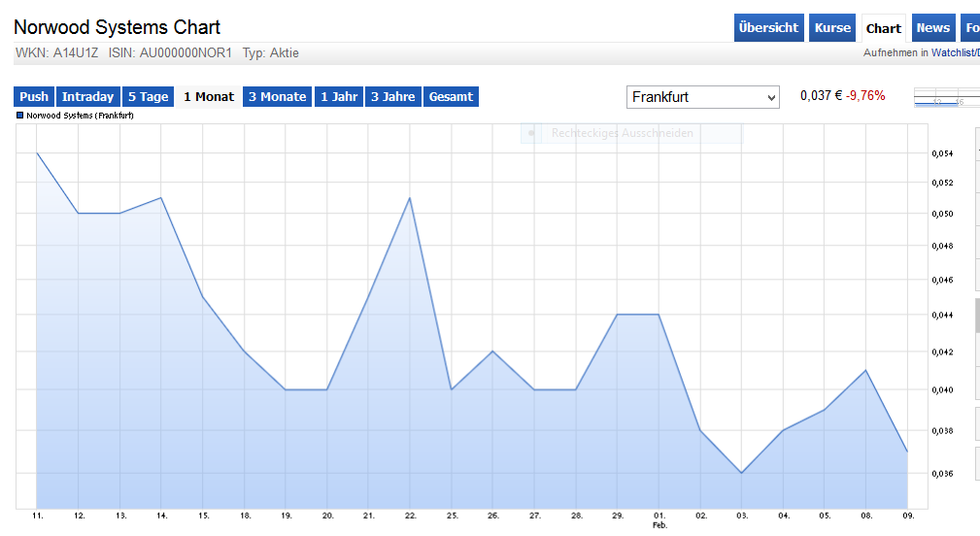Click the Watchlist link
This screenshot has width=980, height=536.
(954, 52)
